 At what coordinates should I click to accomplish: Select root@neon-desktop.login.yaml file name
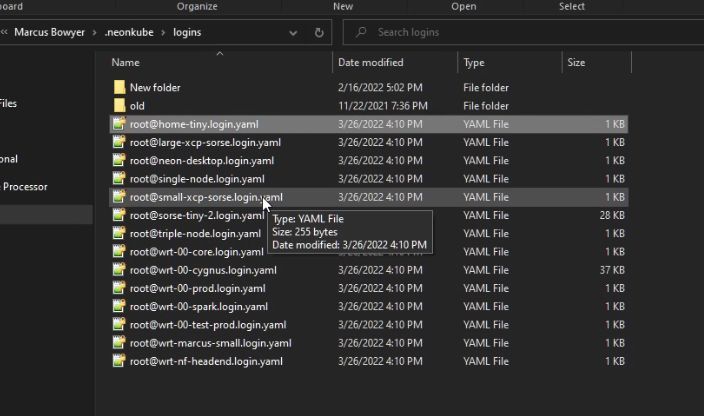[x=202, y=161]
